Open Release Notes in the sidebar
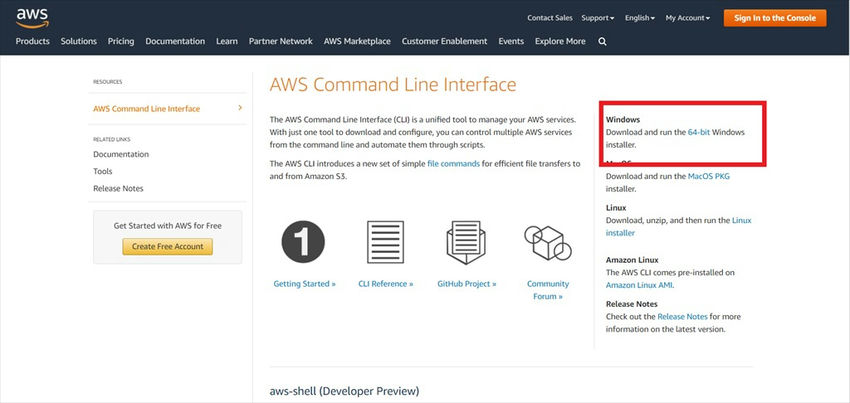Screen dimensions: 850x403 click(118, 189)
